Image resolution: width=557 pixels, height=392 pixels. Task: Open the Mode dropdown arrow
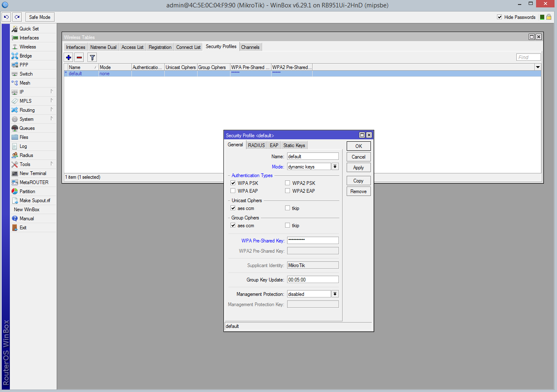[x=335, y=167]
